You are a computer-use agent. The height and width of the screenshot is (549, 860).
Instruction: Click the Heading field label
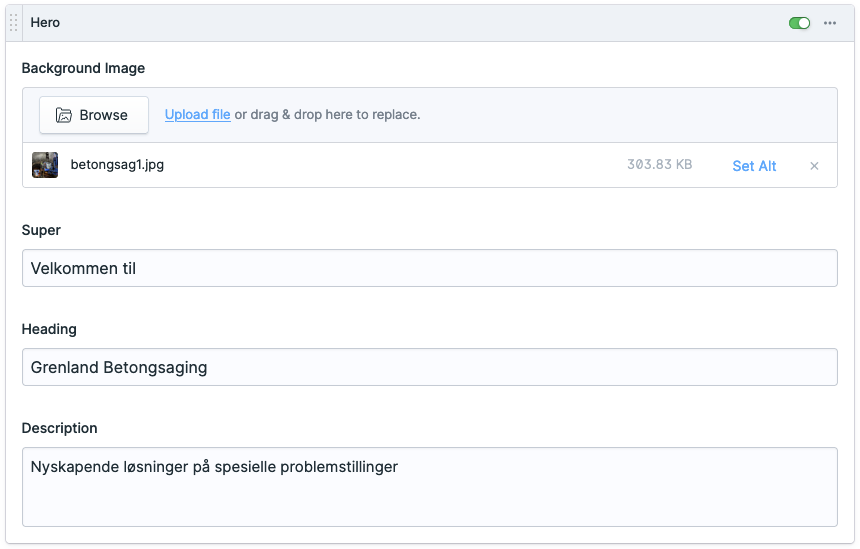point(49,329)
